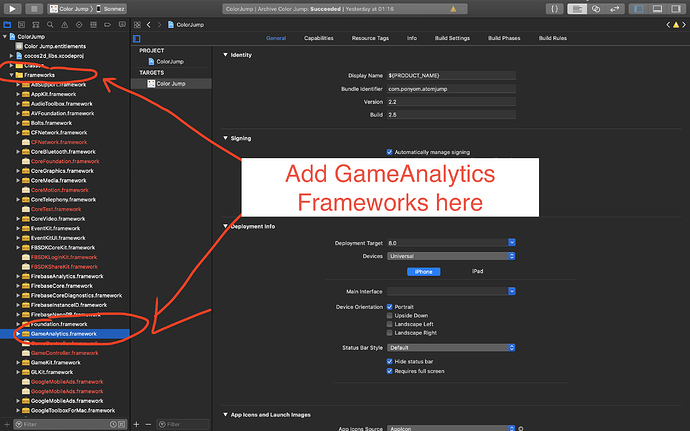Viewport: 690px width, 431px height.
Task: Toggle the Debug area visibility
Action: [x=657, y=9]
